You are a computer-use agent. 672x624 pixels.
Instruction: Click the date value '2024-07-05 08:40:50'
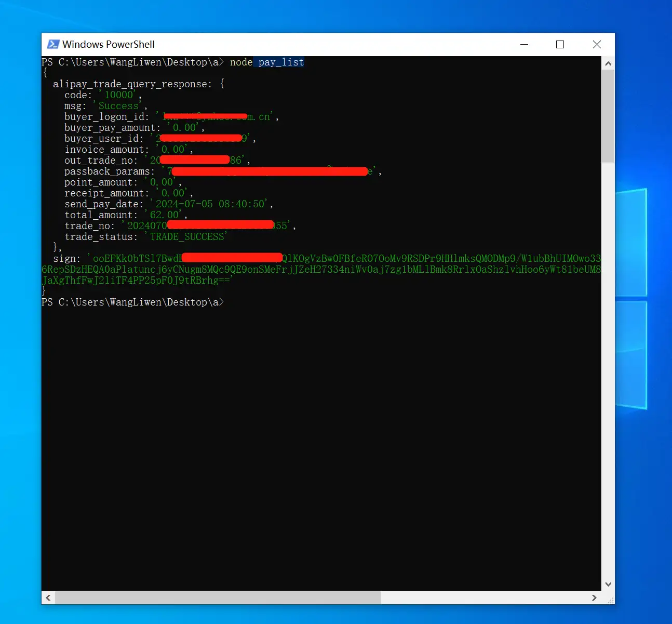coord(211,204)
